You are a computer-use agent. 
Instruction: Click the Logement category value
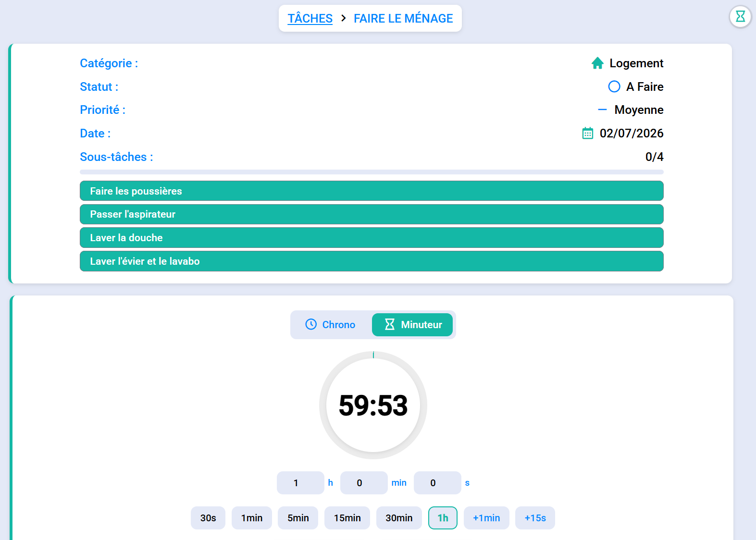point(636,63)
